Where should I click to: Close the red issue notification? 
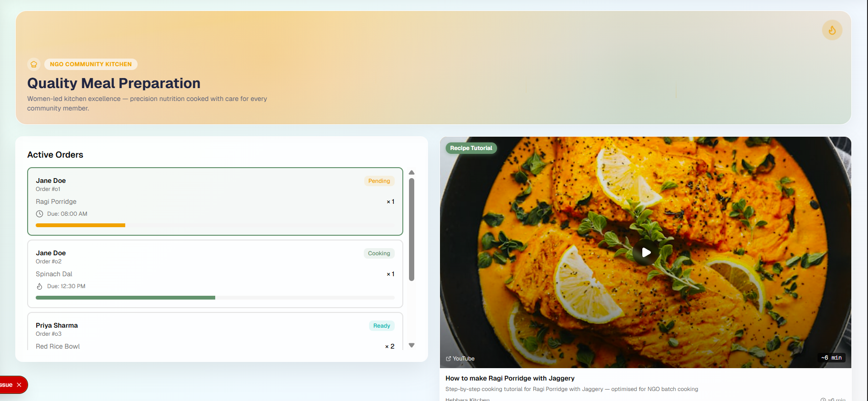pyautogui.click(x=19, y=385)
